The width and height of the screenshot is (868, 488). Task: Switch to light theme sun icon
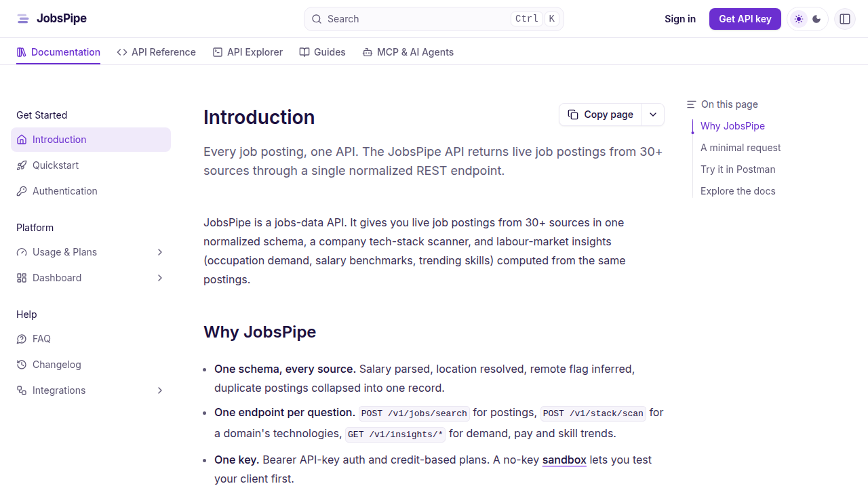[x=799, y=19]
